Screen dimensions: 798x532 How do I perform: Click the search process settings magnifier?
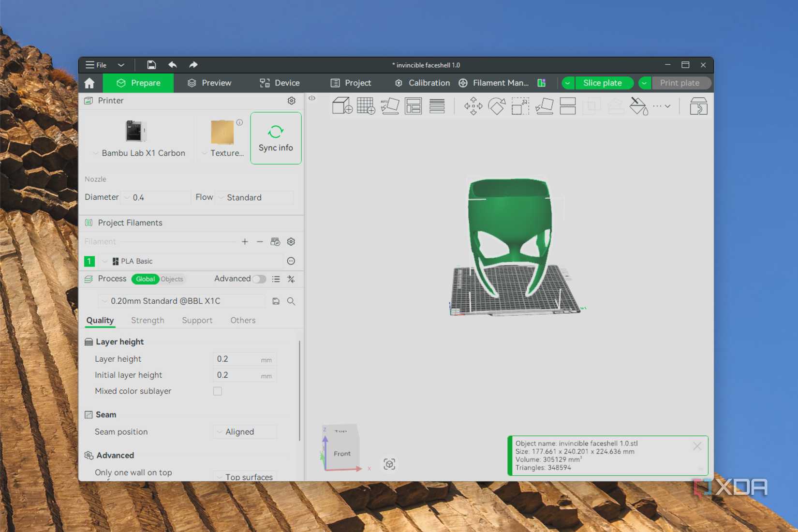pos(291,301)
